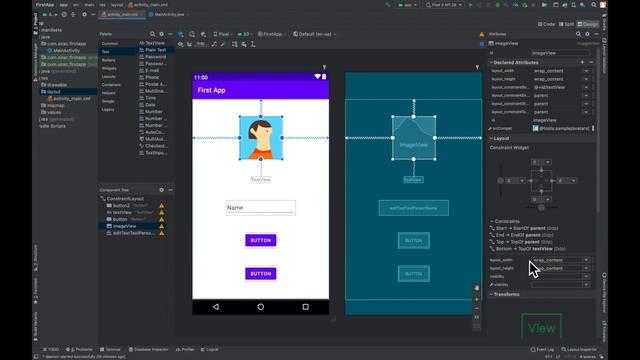This screenshot has height=360, width=640.
Task: Select the Common palette category
Action: pos(110,44)
